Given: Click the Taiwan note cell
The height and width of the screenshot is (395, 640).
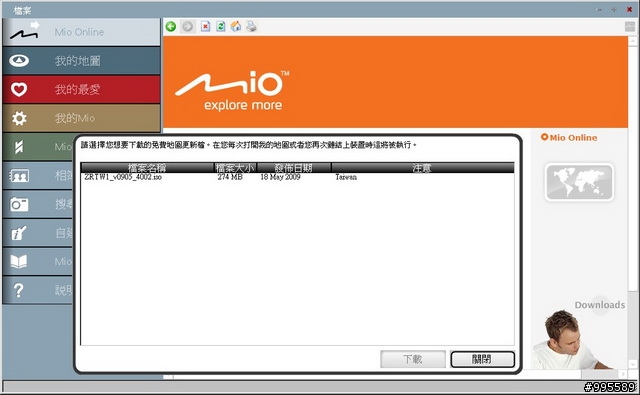Looking at the screenshot, I should [346, 177].
